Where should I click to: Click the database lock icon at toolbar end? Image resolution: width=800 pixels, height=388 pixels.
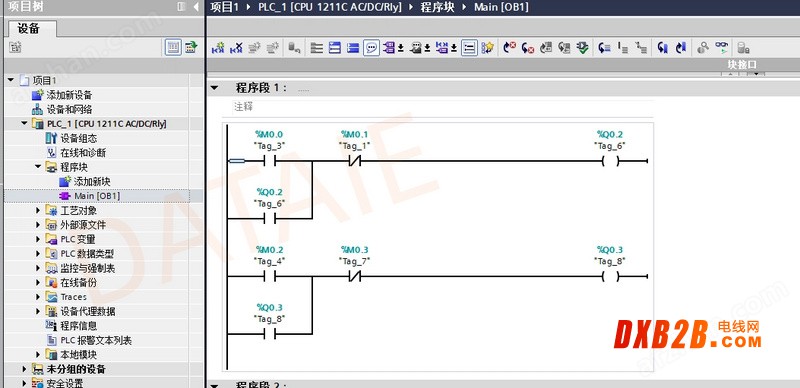(743, 48)
